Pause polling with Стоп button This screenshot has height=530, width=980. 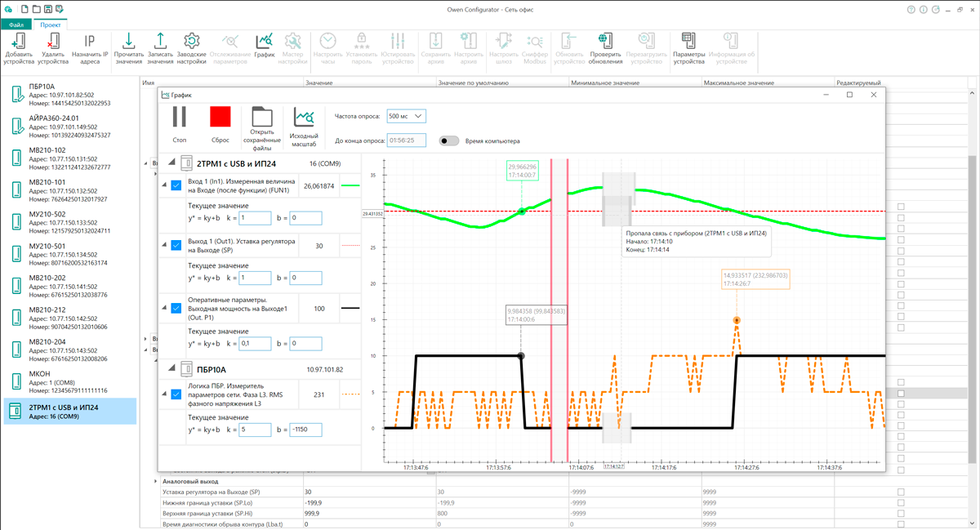pyautogui.click(x=180, y=118)
